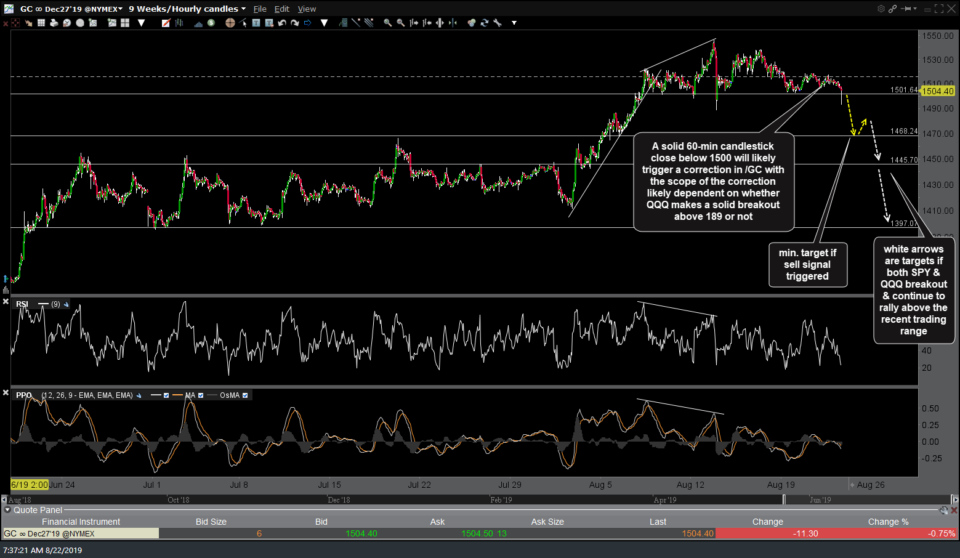Click the blue right-arrow toolbar icon

tap(307, 23)
